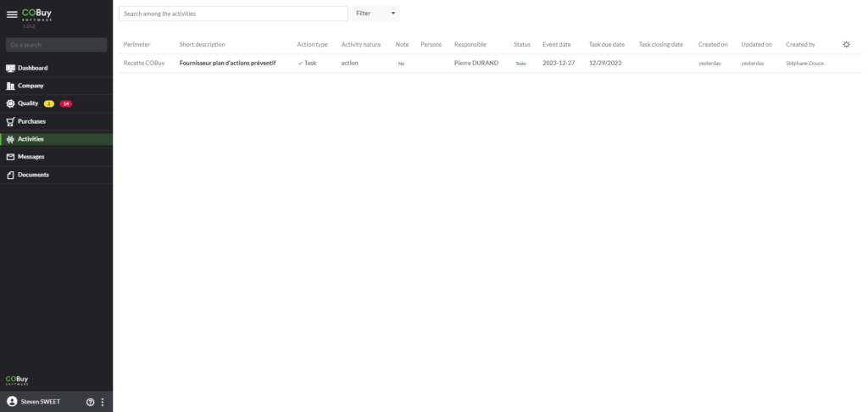Select the Activities sidebar item
868x412 pixels.
(31, 139)
